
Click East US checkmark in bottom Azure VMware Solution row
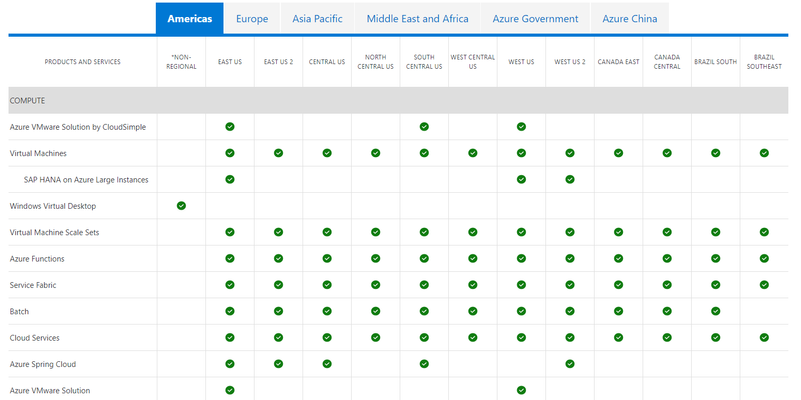230,390
